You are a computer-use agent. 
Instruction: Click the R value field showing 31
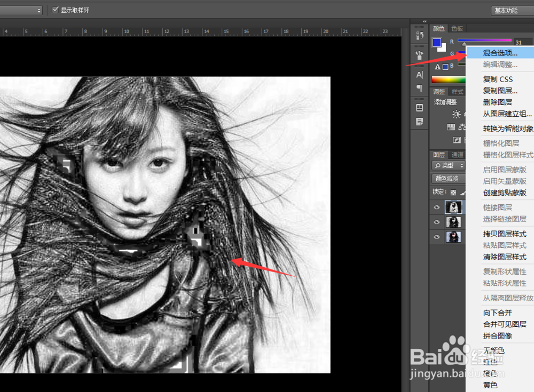click(523, 42)
